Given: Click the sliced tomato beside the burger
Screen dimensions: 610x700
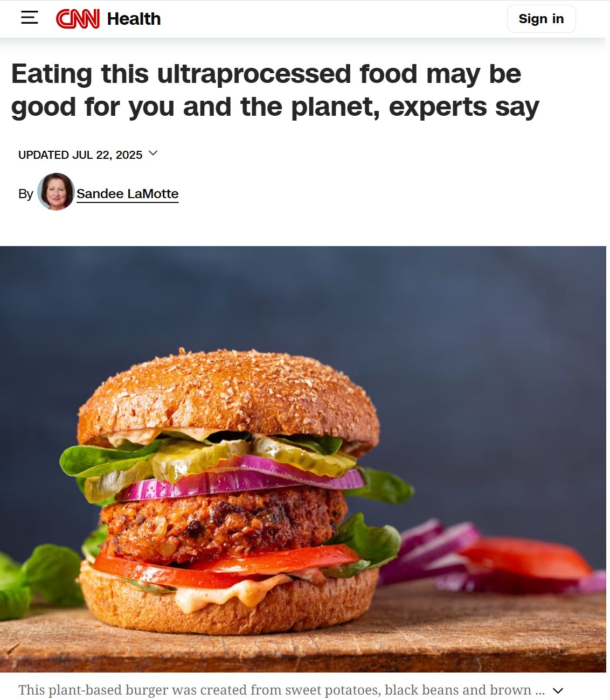Looking at the screenshot, I should pyautogui.click(x=525, y=558).
